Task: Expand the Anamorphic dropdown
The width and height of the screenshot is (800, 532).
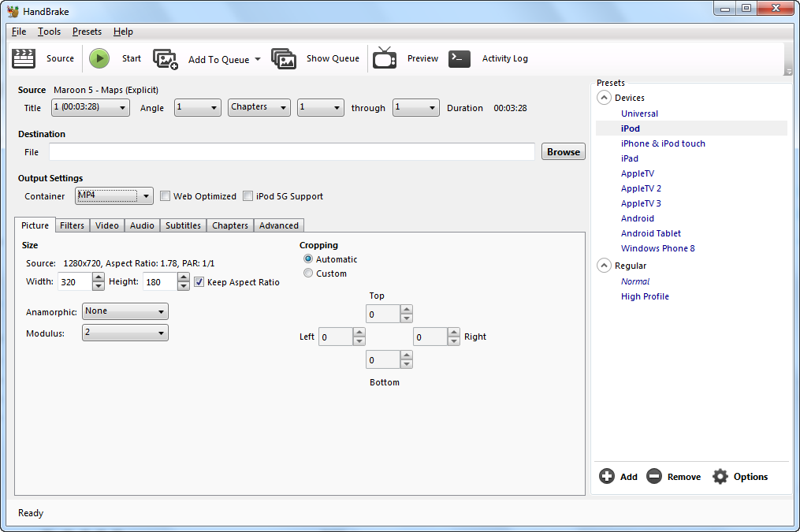Action: (x=125, y=311)
